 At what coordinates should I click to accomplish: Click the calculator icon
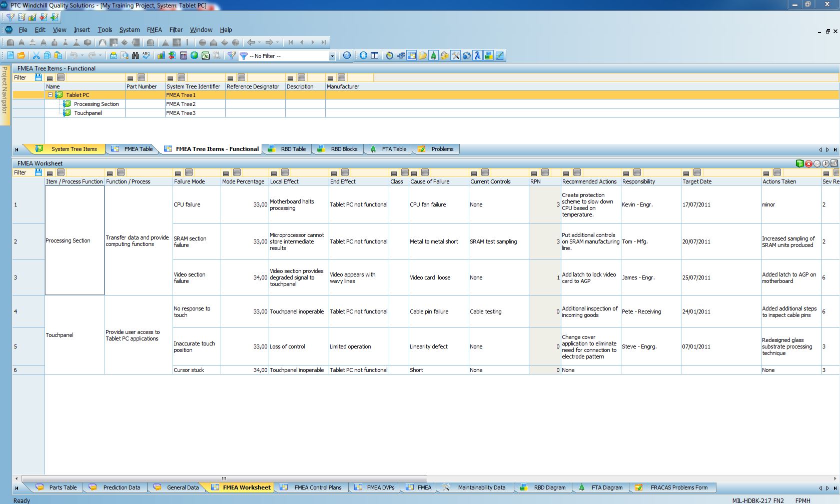184,55
